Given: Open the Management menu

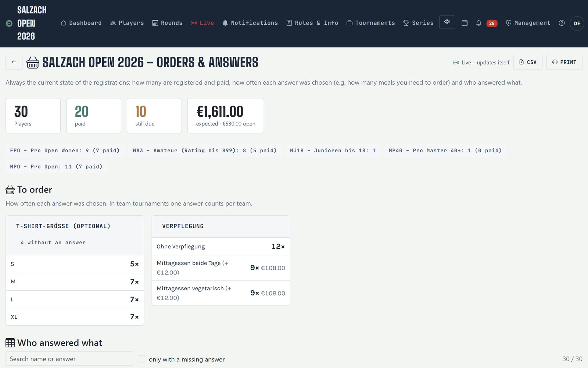Looking at the screenshot, I should coord(528,23).
